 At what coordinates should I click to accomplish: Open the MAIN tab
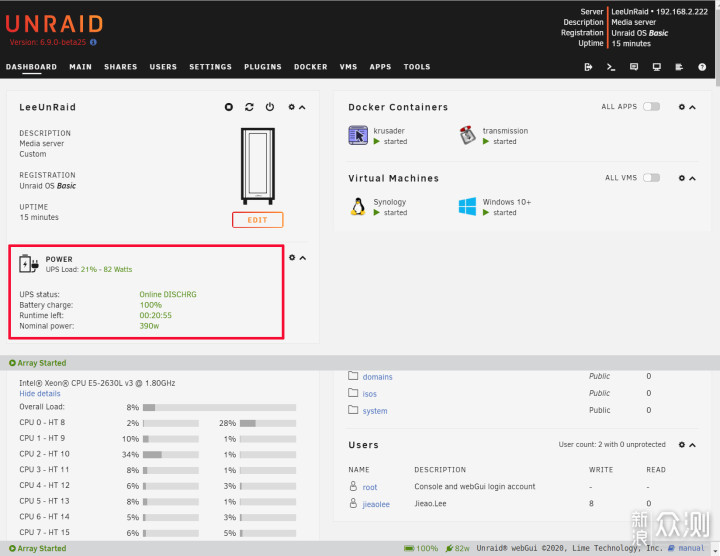[80, 67]
